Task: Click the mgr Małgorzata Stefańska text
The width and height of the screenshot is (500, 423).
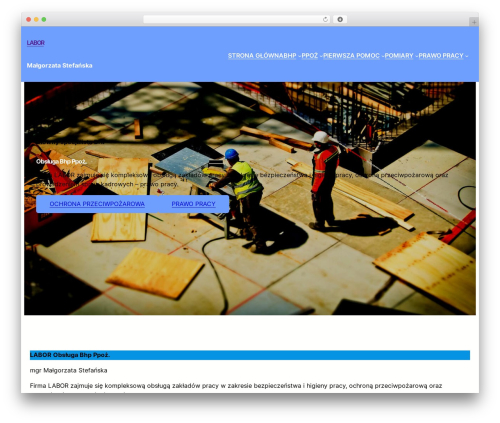Action: coord(68,370)
